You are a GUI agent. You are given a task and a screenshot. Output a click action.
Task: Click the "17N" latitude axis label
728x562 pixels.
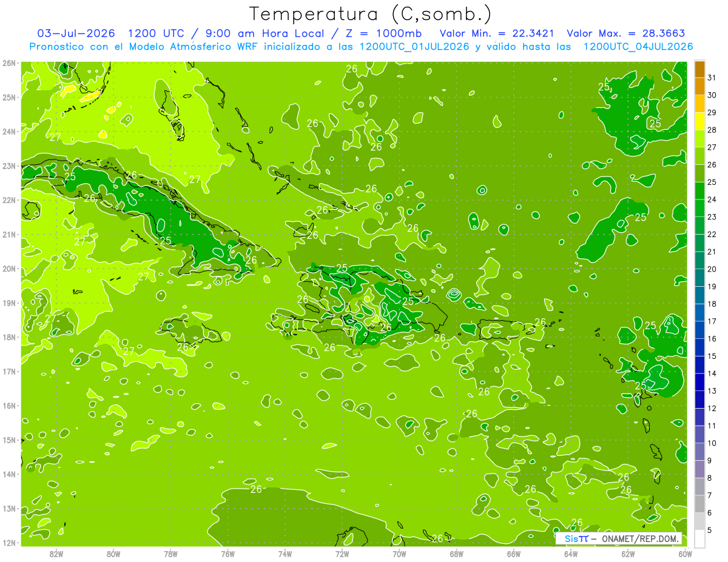pyautogui.click(x=9, y=371)
